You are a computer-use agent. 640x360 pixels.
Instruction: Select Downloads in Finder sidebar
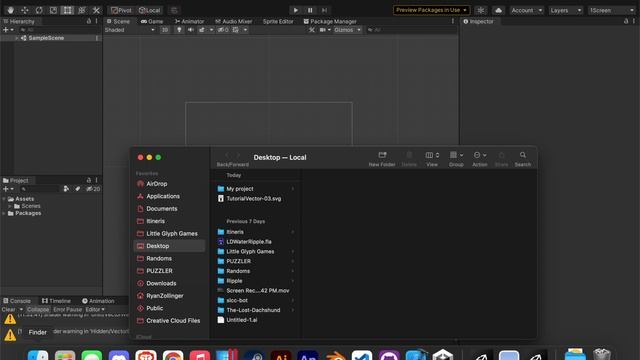[x=169, y=283]
